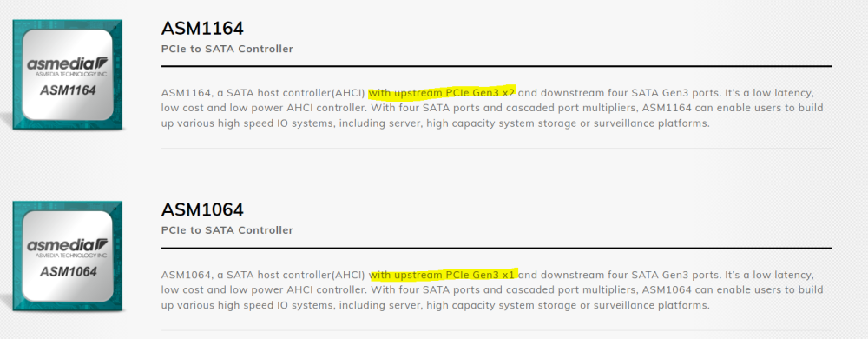This screenshot has width=868, height=339.
Task: Open the ASM1164 chip product image
Action: tap(68, 74)
